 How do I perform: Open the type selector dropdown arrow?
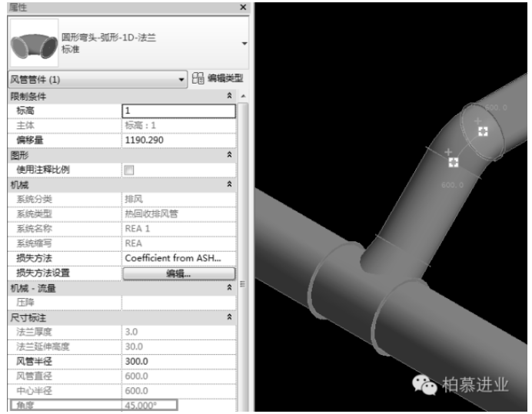[244, 44]
